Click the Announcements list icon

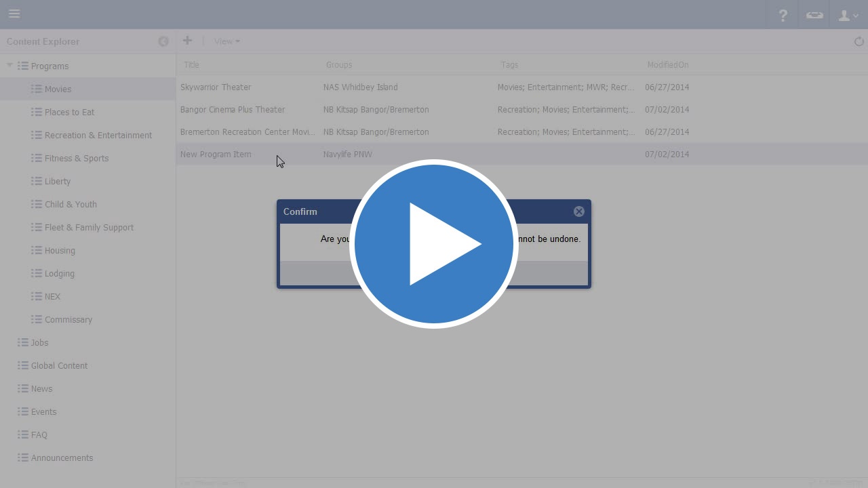[23, 457]
